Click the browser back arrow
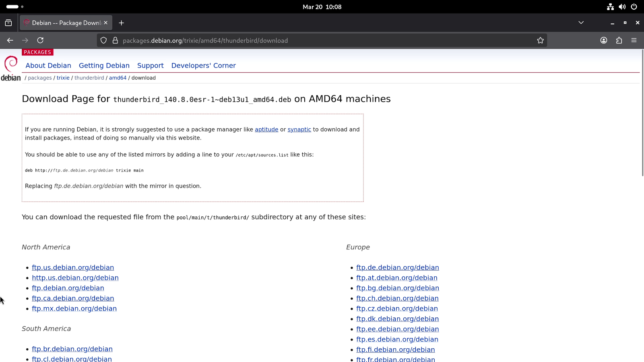Viewport: 644px width, 362px height. click(10, 40)
